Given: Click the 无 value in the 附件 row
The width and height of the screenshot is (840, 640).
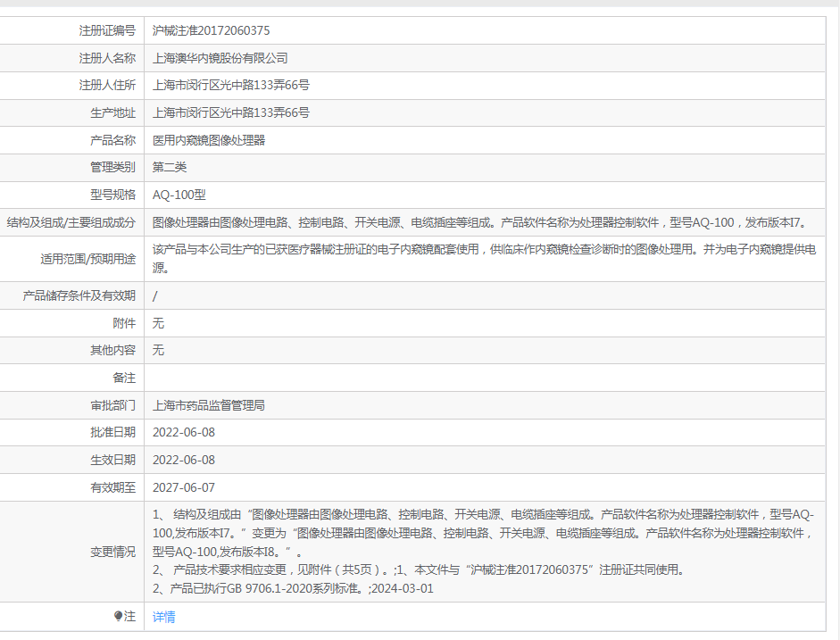Looking at the screenshot, I should pos(158,323).
